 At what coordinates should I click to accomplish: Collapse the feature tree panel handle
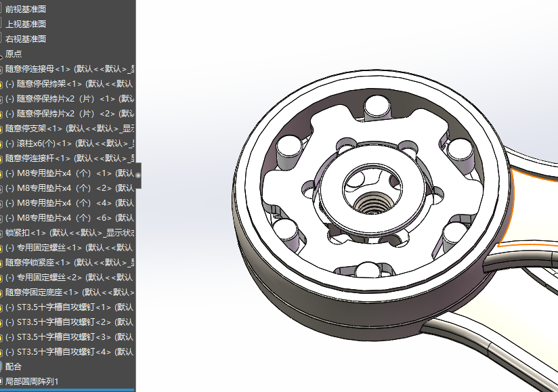(x=138, y=175)
